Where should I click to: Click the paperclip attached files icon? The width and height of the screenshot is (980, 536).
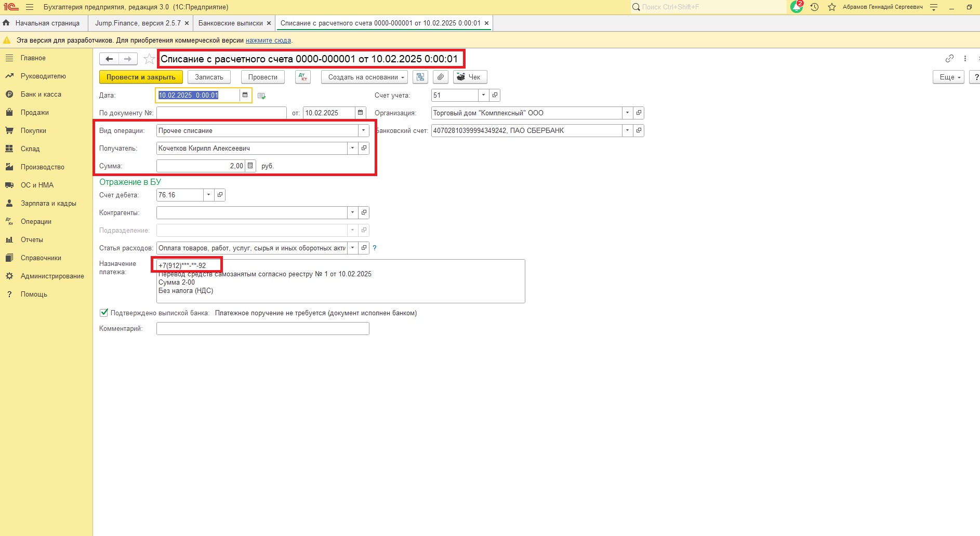[x=440, y=77]
